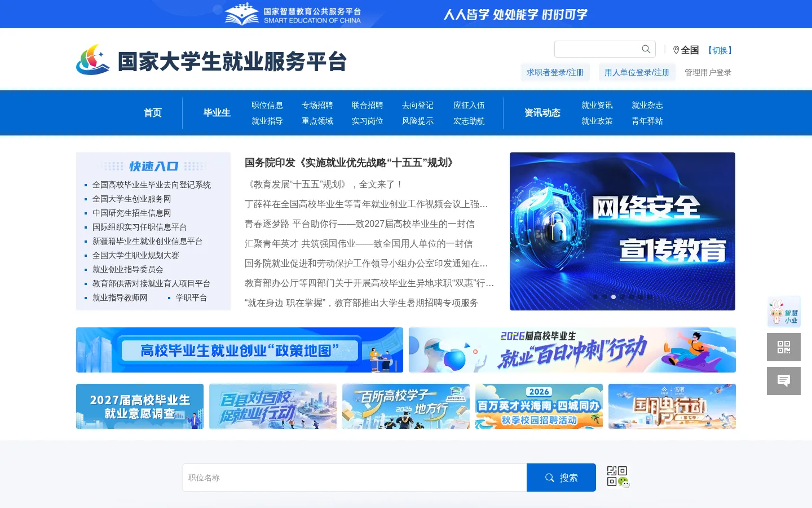Open 教育部供需对接就业育人项目平台 link
812x508 pixels.
coord(152,283)
